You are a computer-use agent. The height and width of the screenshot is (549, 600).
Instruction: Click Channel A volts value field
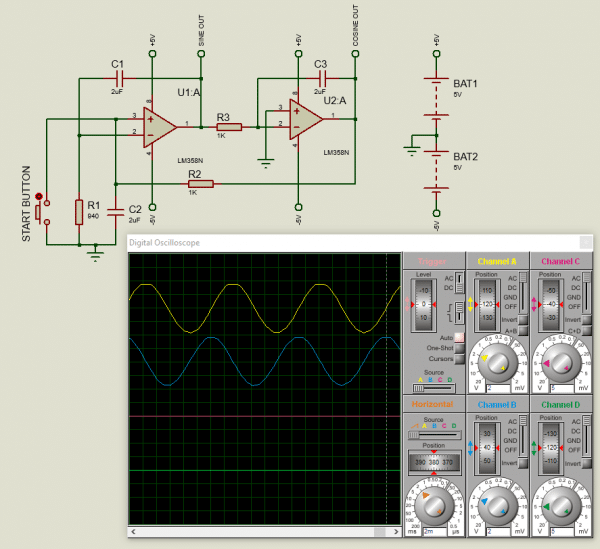(x=498, y=388)
